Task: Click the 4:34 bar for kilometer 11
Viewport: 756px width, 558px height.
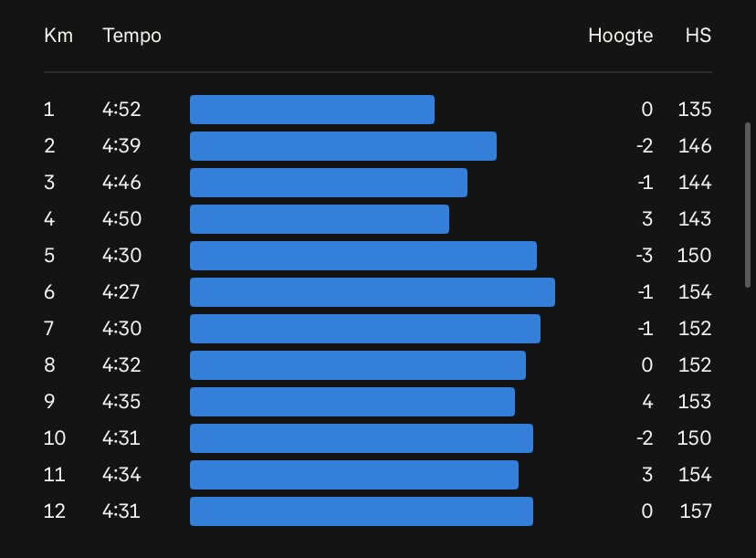Action: [x=354, y=475]
